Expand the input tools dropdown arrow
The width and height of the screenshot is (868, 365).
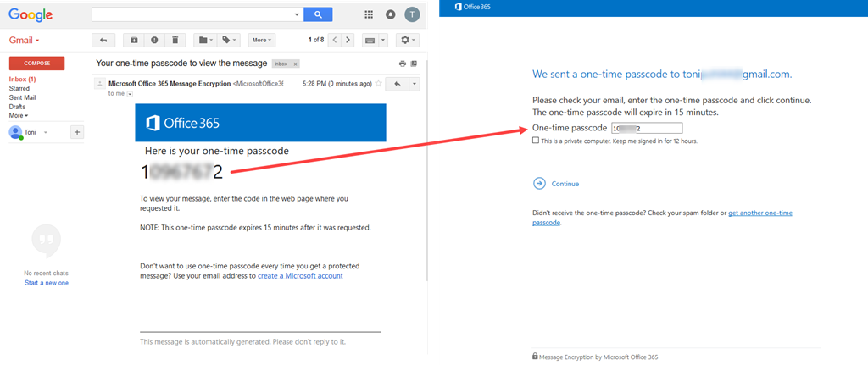click(384, 40)
